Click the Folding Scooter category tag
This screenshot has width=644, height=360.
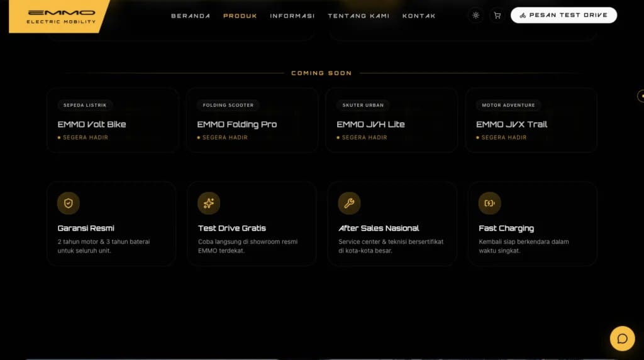tap(228, 105)
